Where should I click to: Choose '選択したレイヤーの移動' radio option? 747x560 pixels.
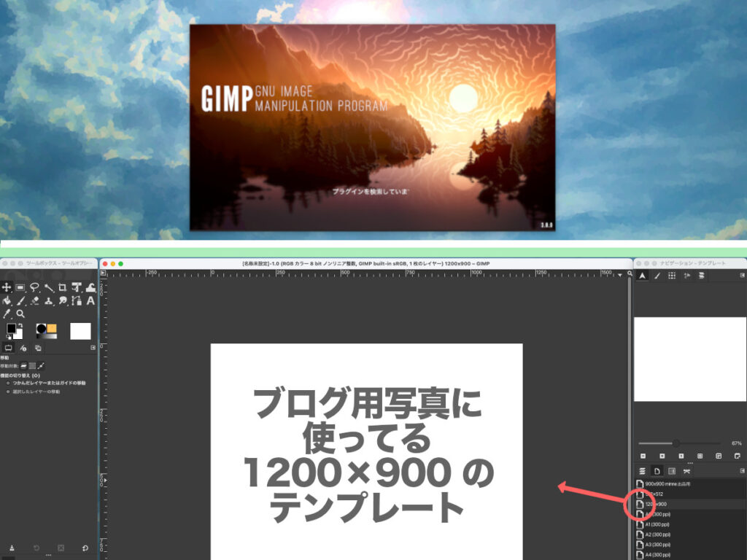click(x=33, y=392)
